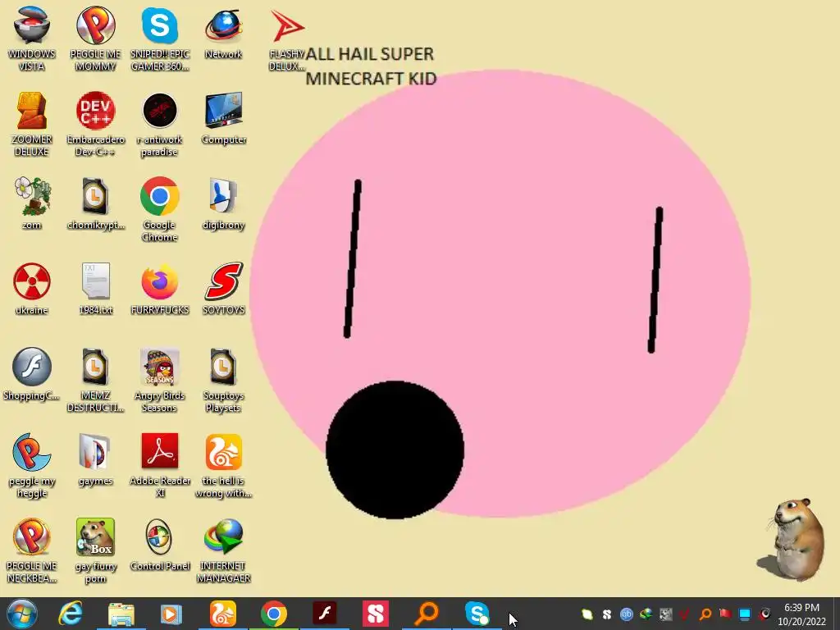Open the File Explorer folder taskbar icon
840x630 pixels.
pyautogui.click(x=121, y=614)
